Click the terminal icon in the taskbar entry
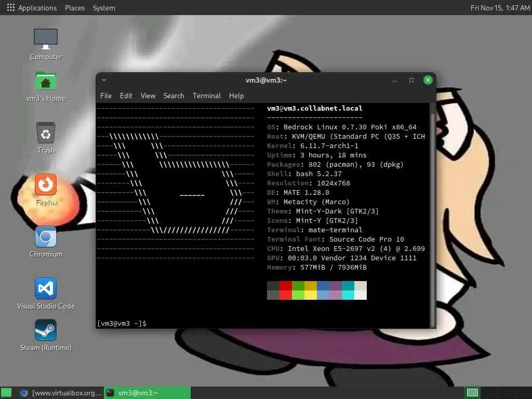Image resolution: width=532 pixels, height=399 pixels. 110,393
